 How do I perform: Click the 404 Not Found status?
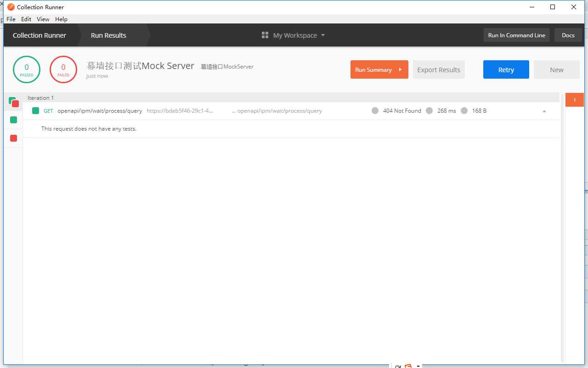pyautogui.click(x=402, y=111)
